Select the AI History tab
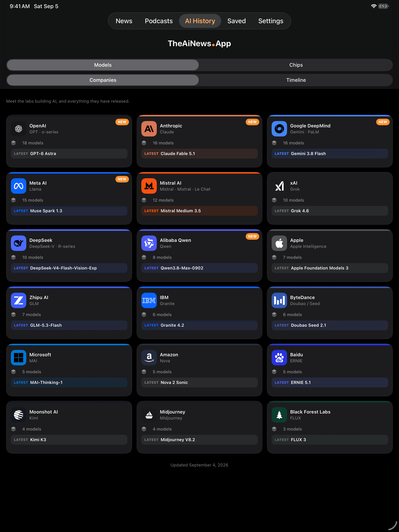 pyautogui.click(x=200, y=21)
